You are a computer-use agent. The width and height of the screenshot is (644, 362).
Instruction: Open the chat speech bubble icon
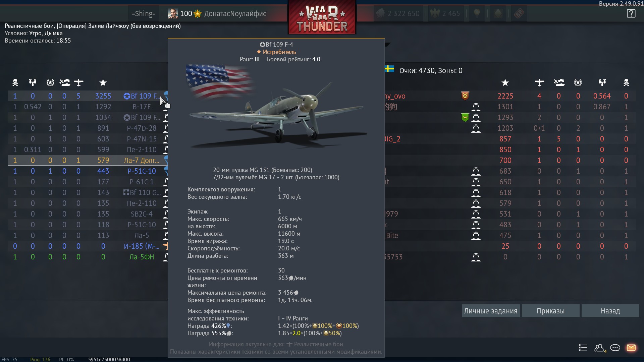click(x=615, y=348)
